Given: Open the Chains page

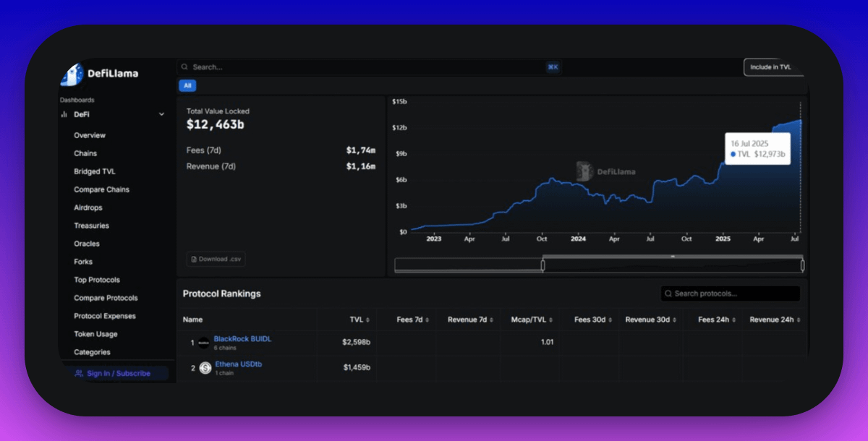Looking at the screenshot, I should [85, 153].
